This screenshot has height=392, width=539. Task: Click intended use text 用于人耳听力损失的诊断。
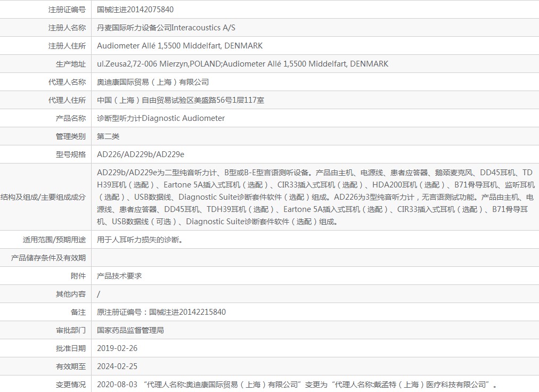[x=140, y=240]
